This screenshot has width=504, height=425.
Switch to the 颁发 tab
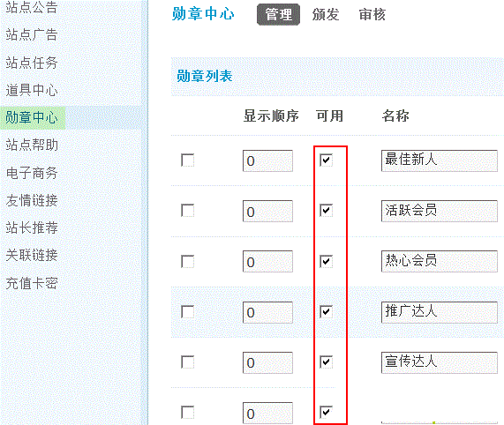point(326,14)
